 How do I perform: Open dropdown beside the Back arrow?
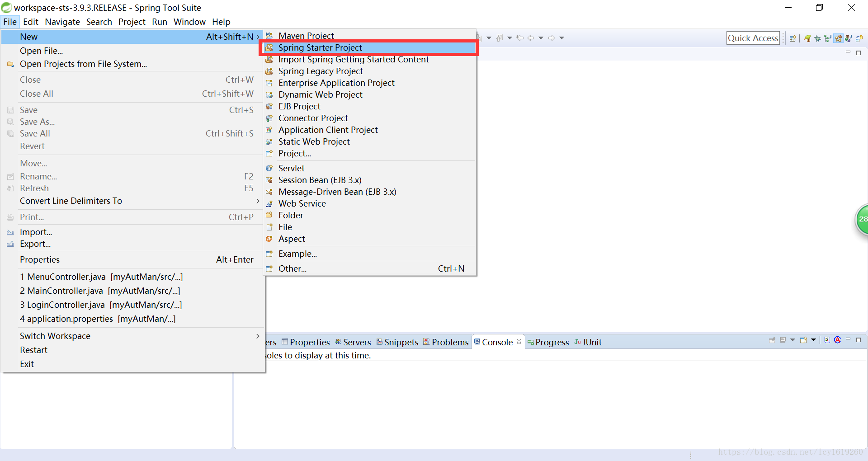click(x=541, y=38)
